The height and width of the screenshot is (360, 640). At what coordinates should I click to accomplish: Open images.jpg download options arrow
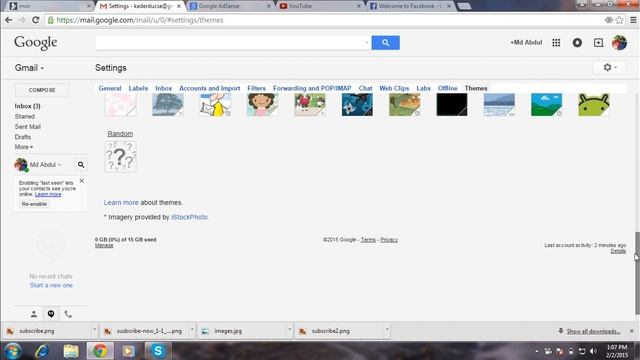click(289, 330)
